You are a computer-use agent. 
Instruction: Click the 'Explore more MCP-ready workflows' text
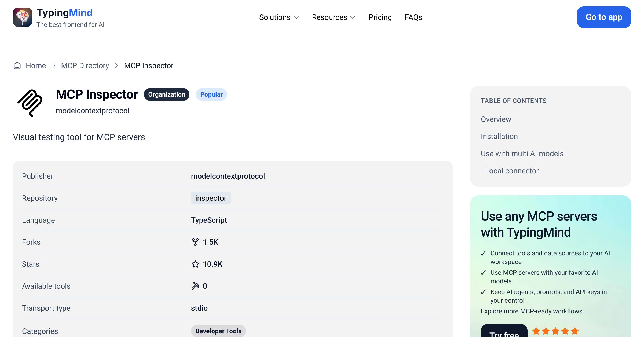pos(532,311)
